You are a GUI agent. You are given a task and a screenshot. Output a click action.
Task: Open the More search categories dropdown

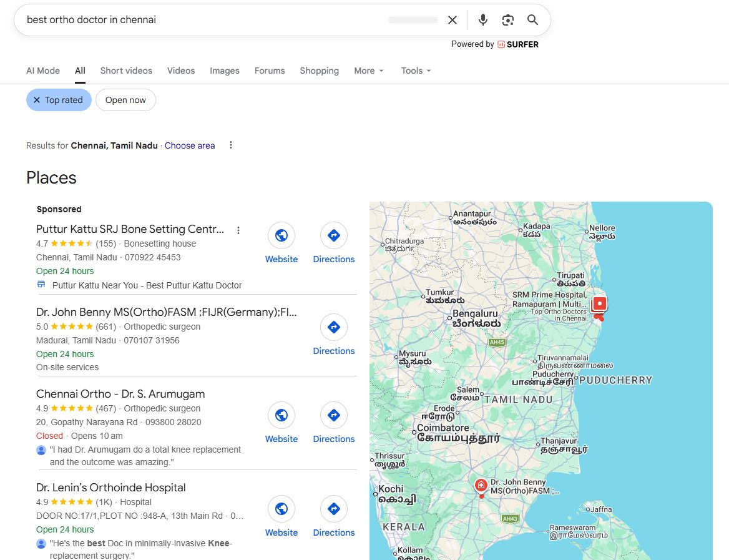coord(368,71)
